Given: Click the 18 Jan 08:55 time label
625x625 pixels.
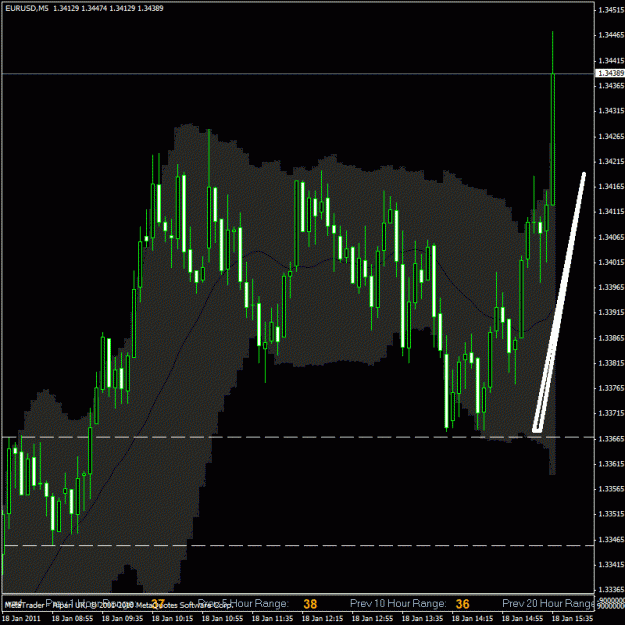Looking at the screenshot, I should [72, 619].
